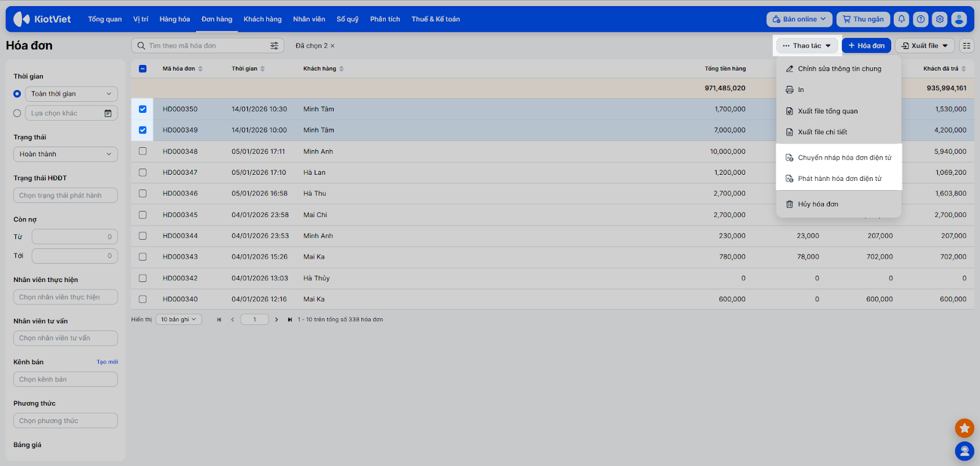Select 'Phát hành hóa đơn điện tử'
980x466 pixels.
click(839, 178)
